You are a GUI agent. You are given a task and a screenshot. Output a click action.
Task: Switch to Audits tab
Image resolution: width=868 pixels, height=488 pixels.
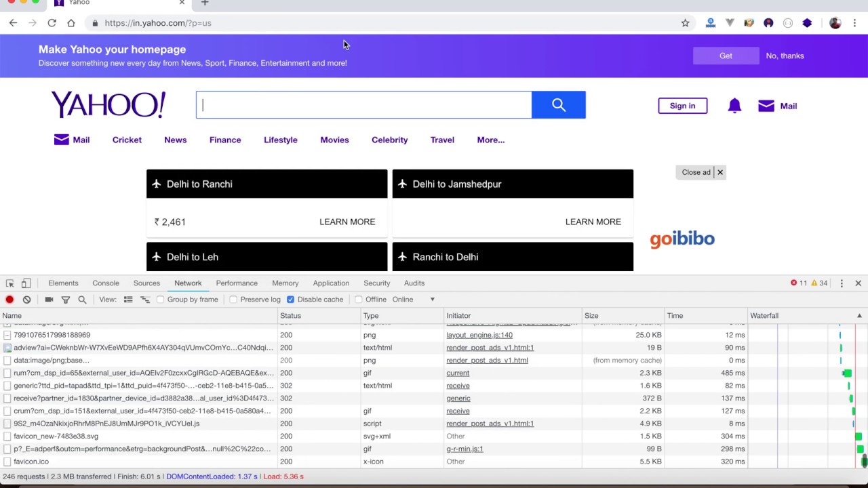(x=414, y=283)
